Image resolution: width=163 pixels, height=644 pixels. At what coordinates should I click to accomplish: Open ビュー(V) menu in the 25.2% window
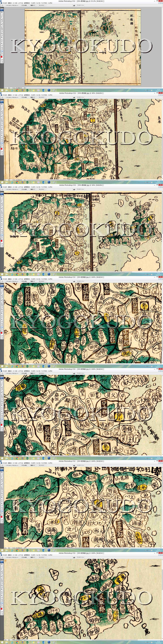coord(38,3)
